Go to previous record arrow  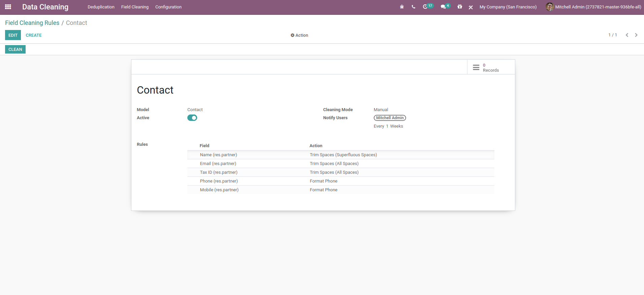[627, 35]
